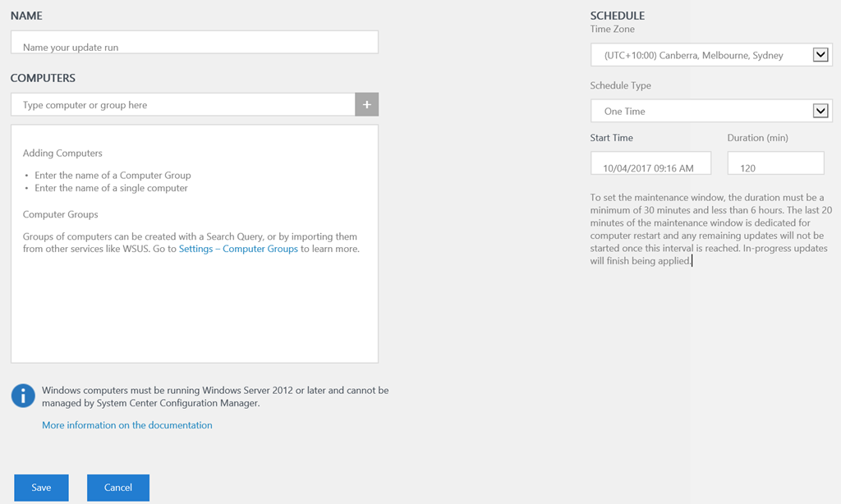Click the Canberra, Melbourne, Sydney time zone value

click(x=693, y=56)
